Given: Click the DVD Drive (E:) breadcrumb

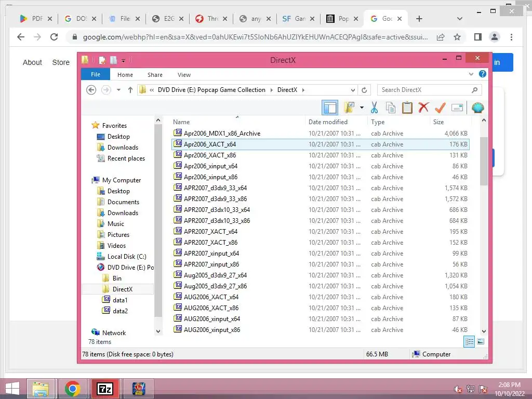Looking at the screenshot, I should pyautogui.click(x=211, y=90).
